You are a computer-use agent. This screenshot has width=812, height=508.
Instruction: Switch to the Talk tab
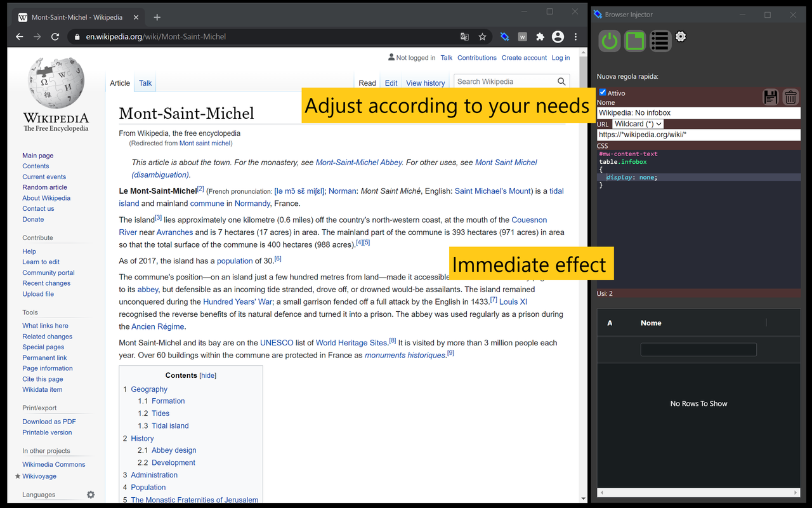[x=145, y=83]
